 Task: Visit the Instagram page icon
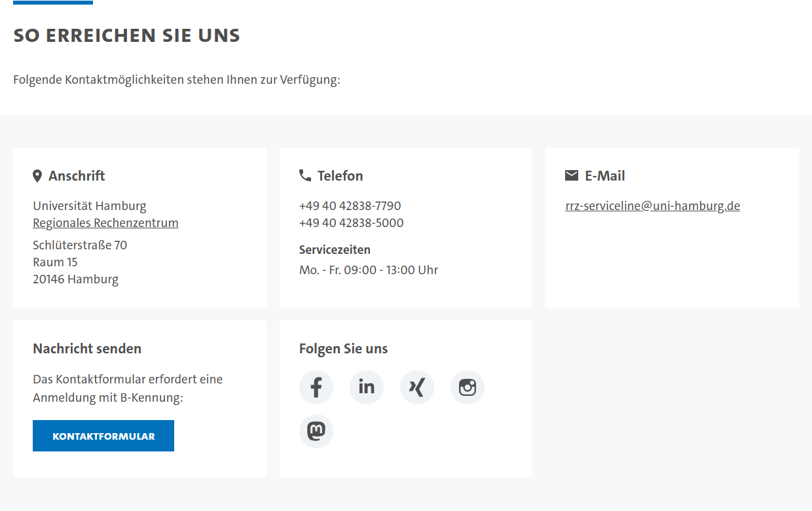[x=468, y=387]
